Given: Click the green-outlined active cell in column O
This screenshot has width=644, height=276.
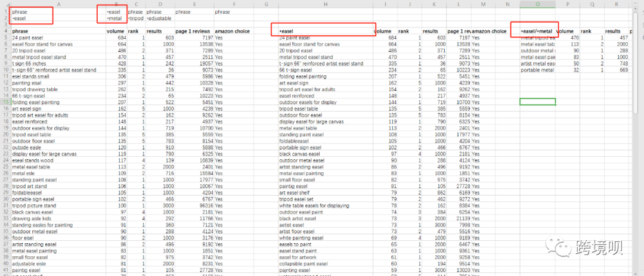Looking at the screenshot, I should click(x=537, y=102).
